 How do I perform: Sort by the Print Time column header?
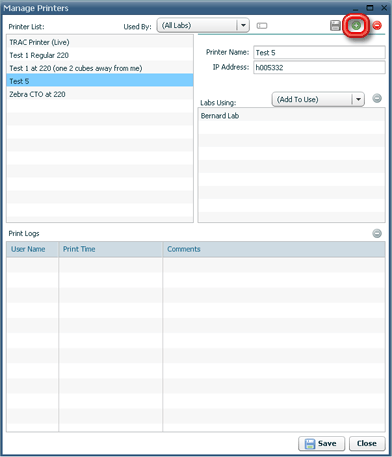click(x=110, y=249)
